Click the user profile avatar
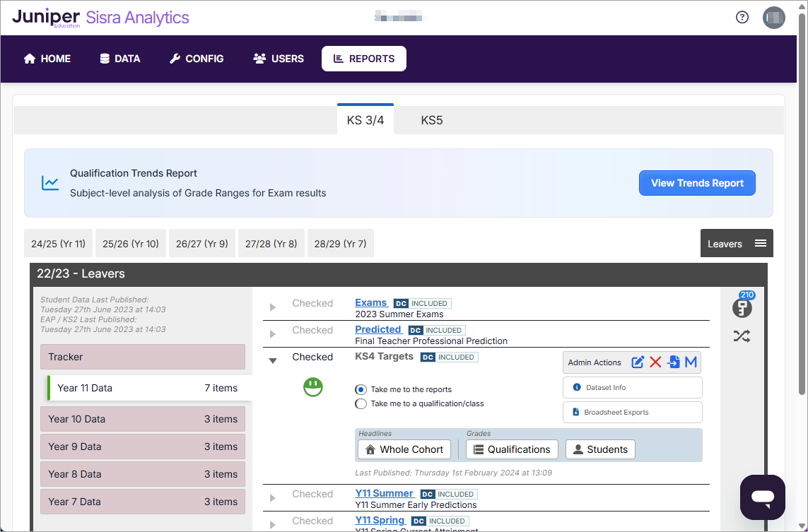808x532 pixels. [x=774, y=18]
